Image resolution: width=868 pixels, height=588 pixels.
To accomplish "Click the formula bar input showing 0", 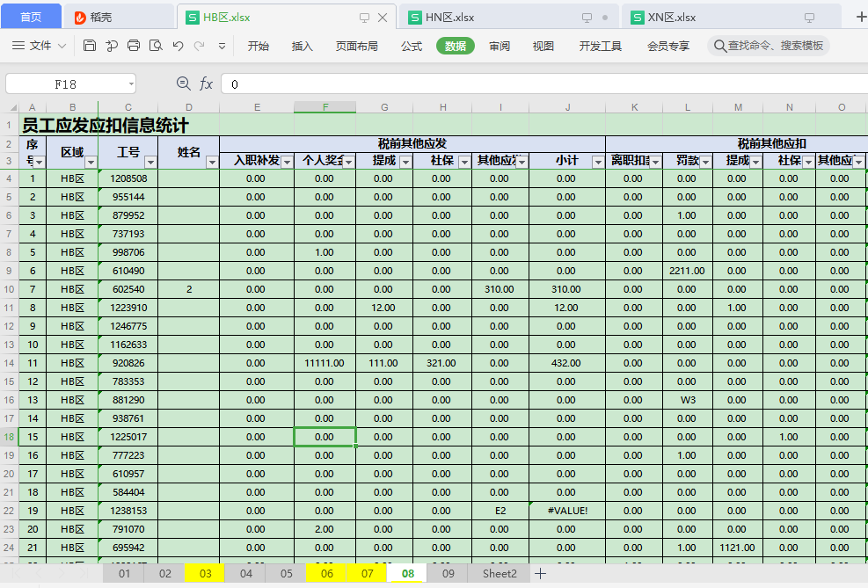I will point(544,84).
